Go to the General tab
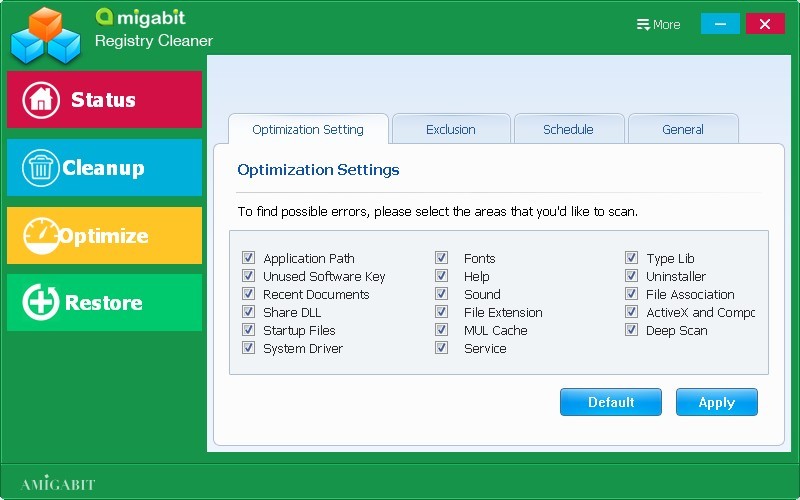This screenshot has height=500, width=800. [x=682, y=129]
